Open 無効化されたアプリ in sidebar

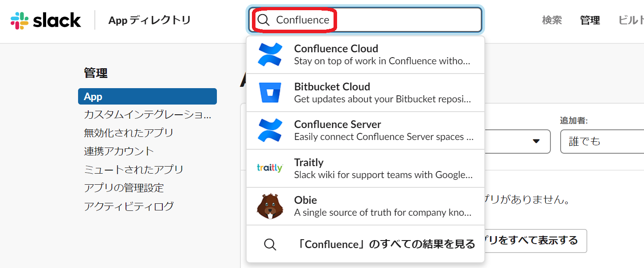tap(129, 133)
